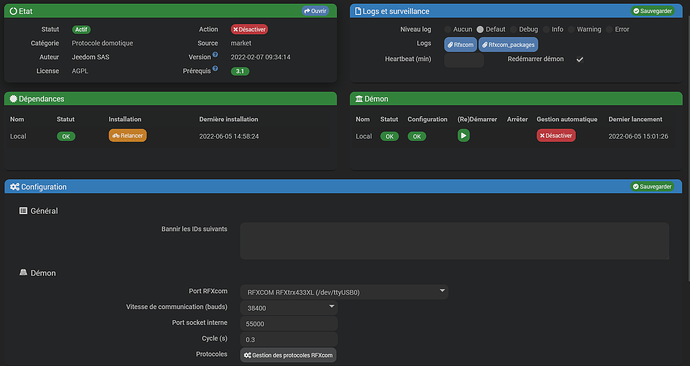
Task: Click the Jeedom SAS author text
Action: (x=90, y=57)
